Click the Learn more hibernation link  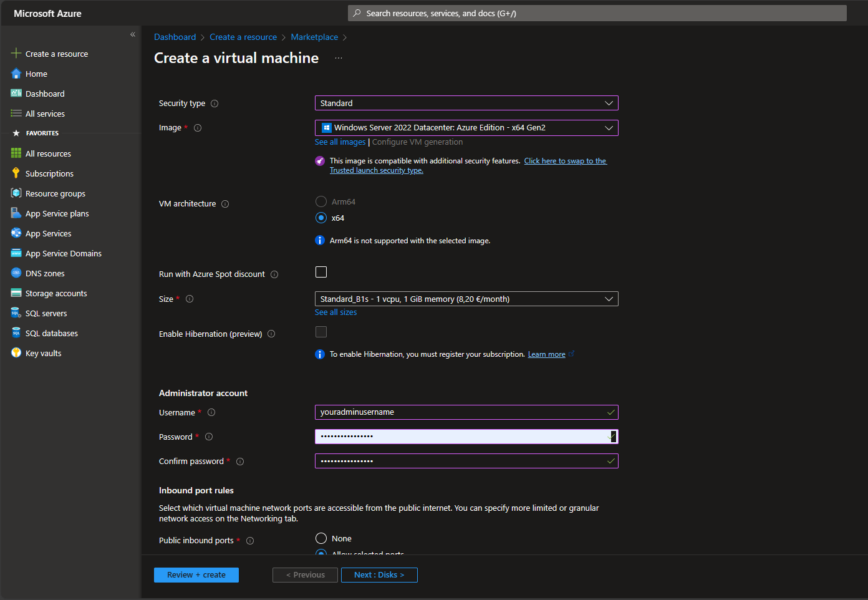[547, 354]
